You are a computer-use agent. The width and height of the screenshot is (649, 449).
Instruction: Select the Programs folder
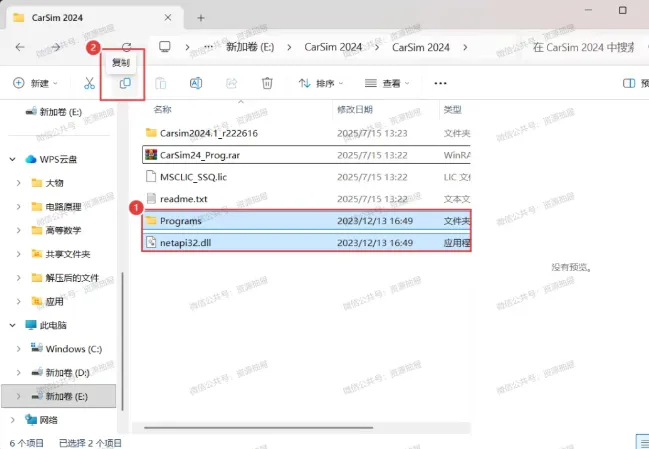coord(306,221)
